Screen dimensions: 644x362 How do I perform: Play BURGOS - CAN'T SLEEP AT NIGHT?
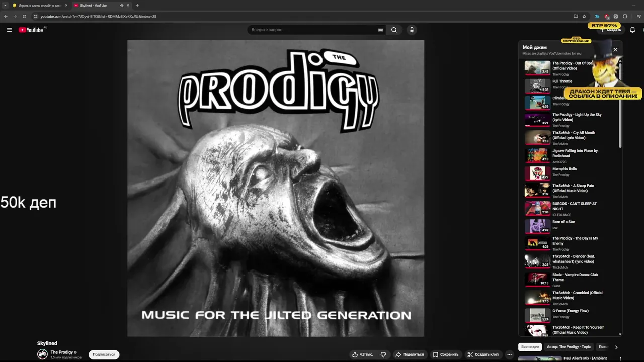(570, 209)
